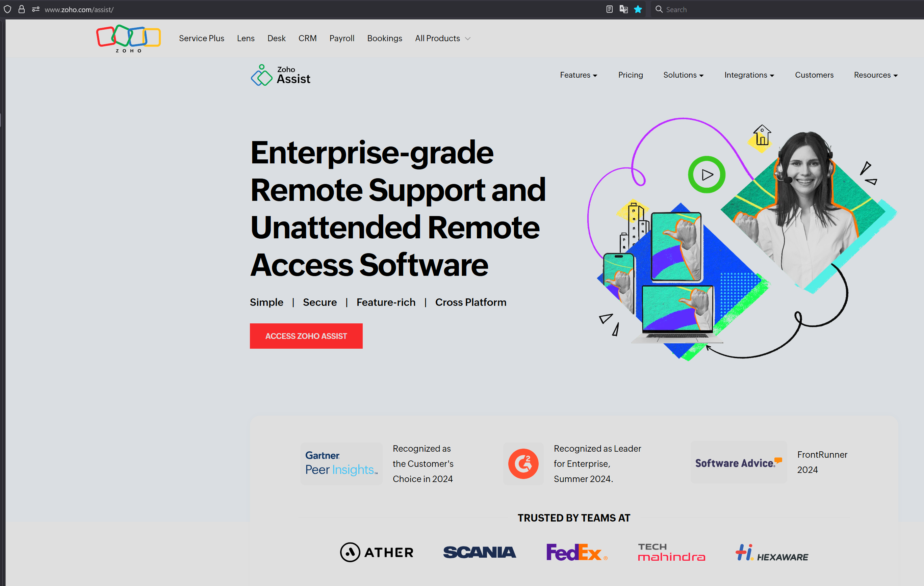Click the padlock site security icon
Viewport: 924px width, 586px height.
[22, 9]
